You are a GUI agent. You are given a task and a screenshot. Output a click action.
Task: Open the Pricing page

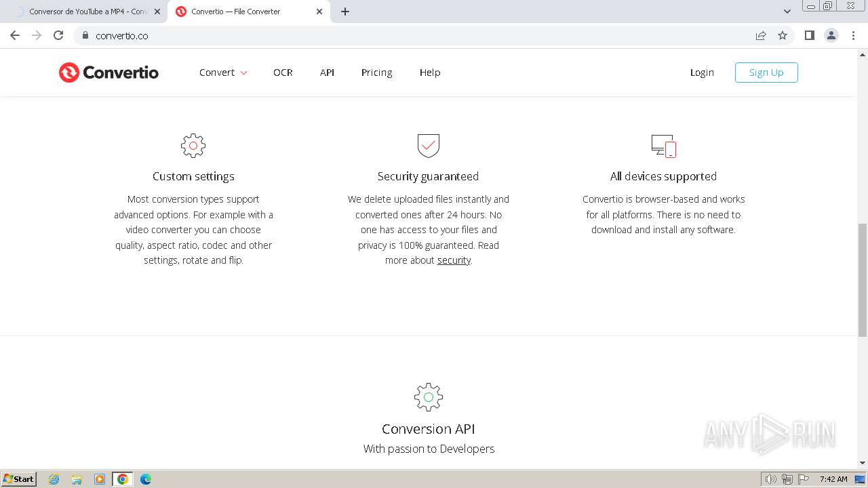tap(376, 73)
